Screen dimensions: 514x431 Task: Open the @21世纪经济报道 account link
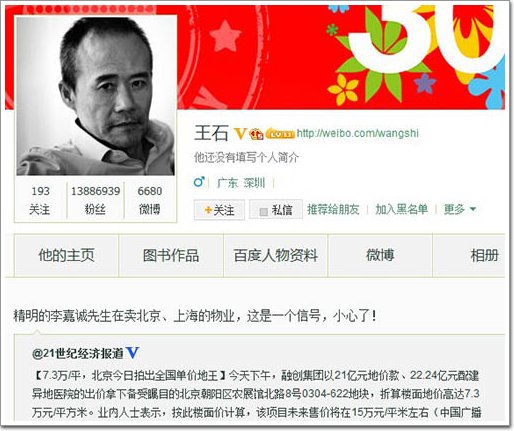78,353
